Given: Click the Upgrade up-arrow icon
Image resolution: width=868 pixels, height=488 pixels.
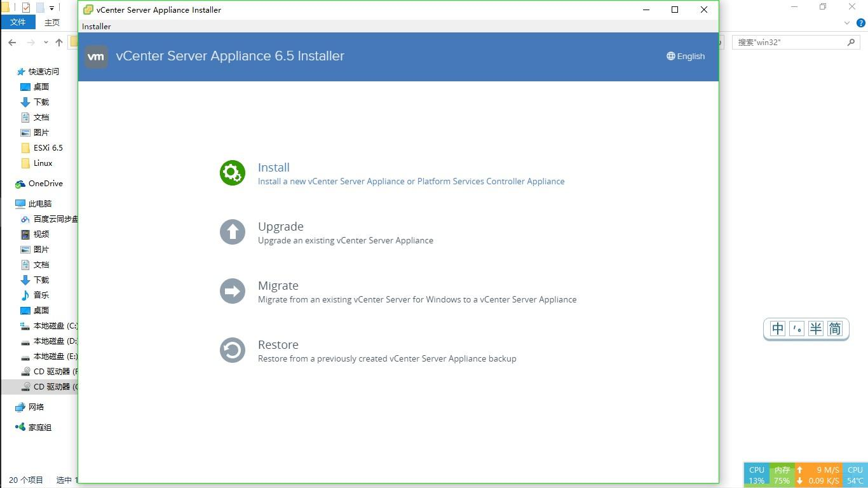Looking at the screenshot, I should coord(233,232).
